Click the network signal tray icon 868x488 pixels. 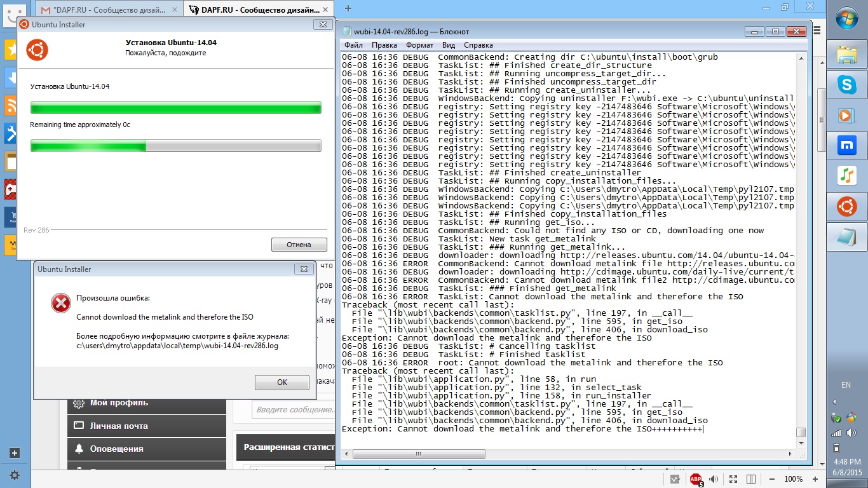(836, 433)
